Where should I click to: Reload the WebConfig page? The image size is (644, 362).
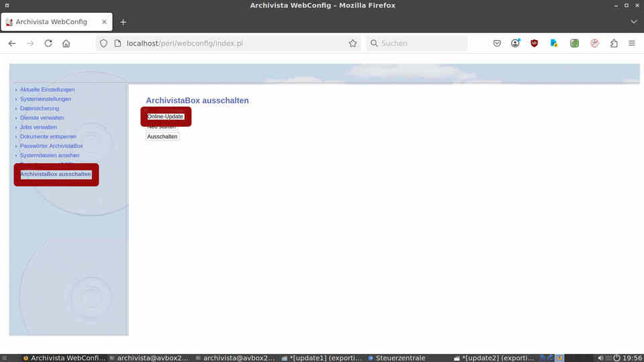point(48,43)
